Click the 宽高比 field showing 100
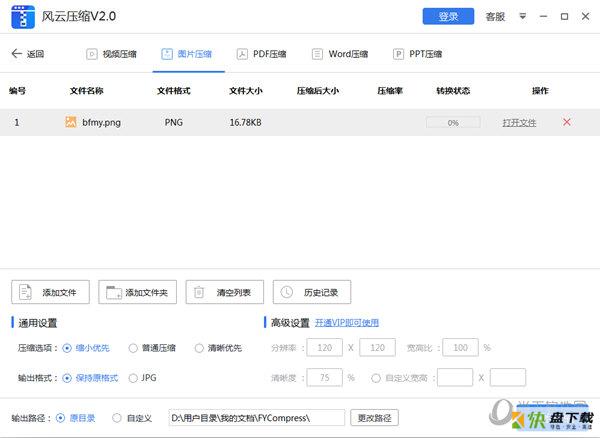 (x=460, y=347)
